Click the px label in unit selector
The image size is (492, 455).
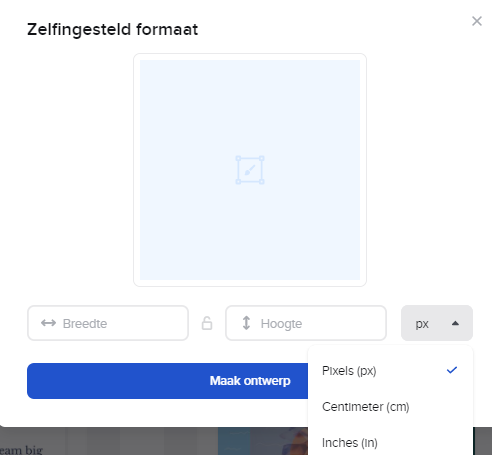pyautogui.click(x=422, y=324)
